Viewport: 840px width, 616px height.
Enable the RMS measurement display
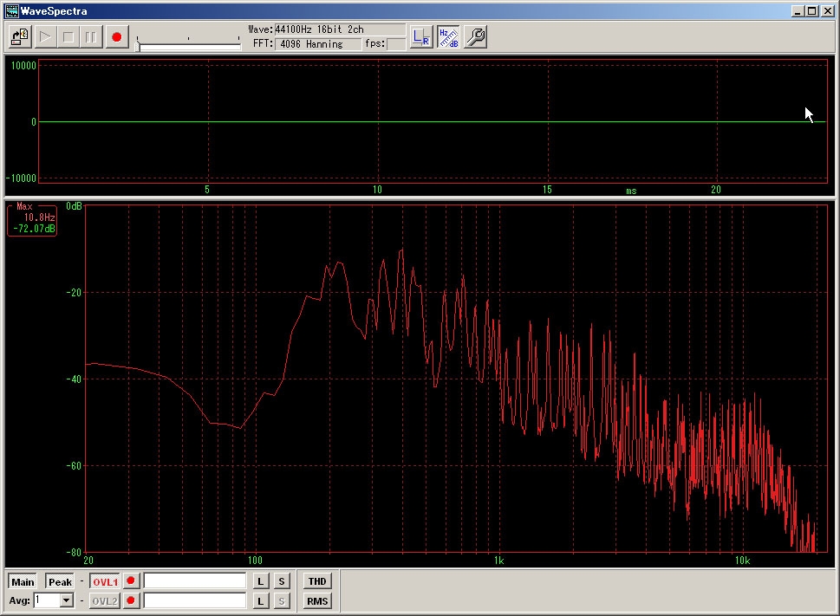(x=317, y=600)
